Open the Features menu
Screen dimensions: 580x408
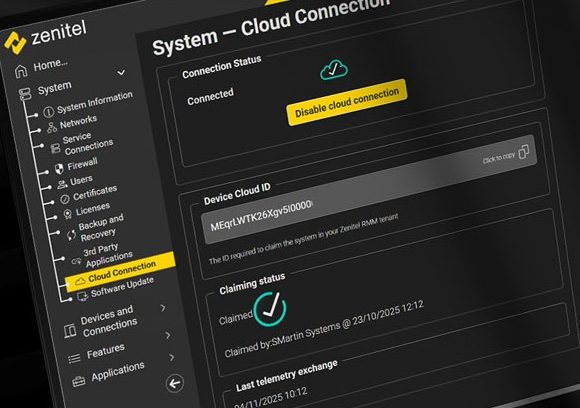click(106, 351)
